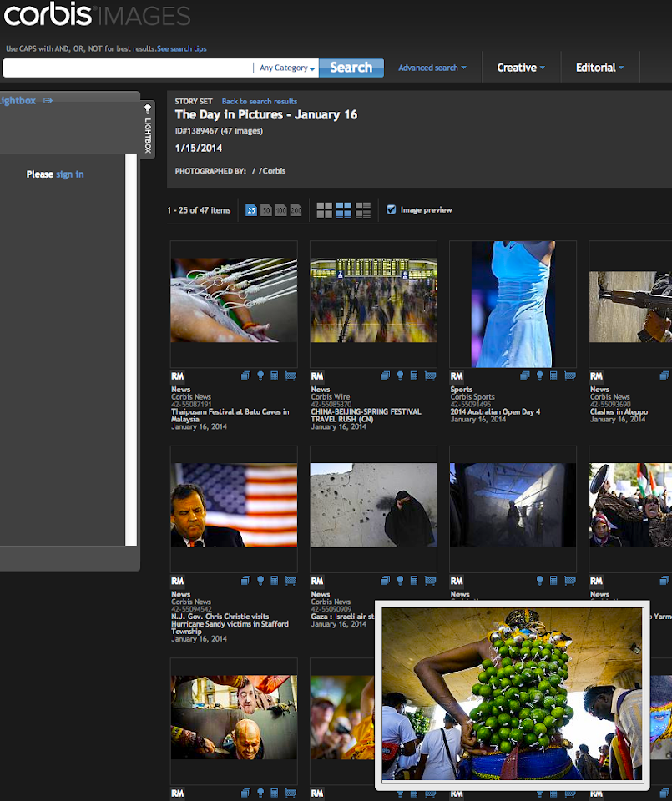Click the enlarged lime offering preview image

pos(512,693)
